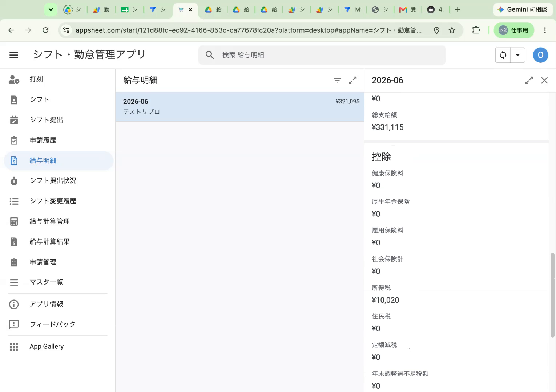556x392 pixels.
Task: Click the 年末調整過不足税額 label
Action: coord(400,374)
